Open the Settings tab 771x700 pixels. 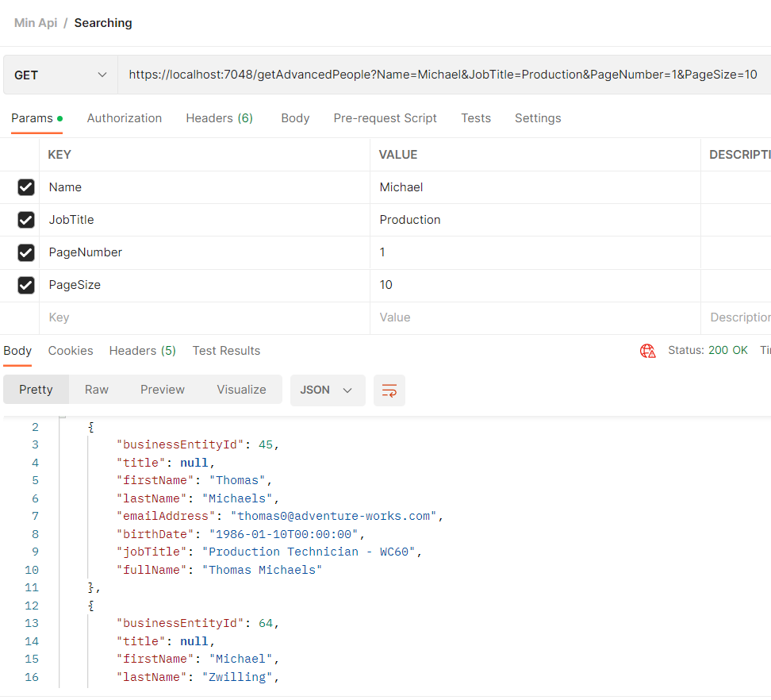click(x=538, y=118)
